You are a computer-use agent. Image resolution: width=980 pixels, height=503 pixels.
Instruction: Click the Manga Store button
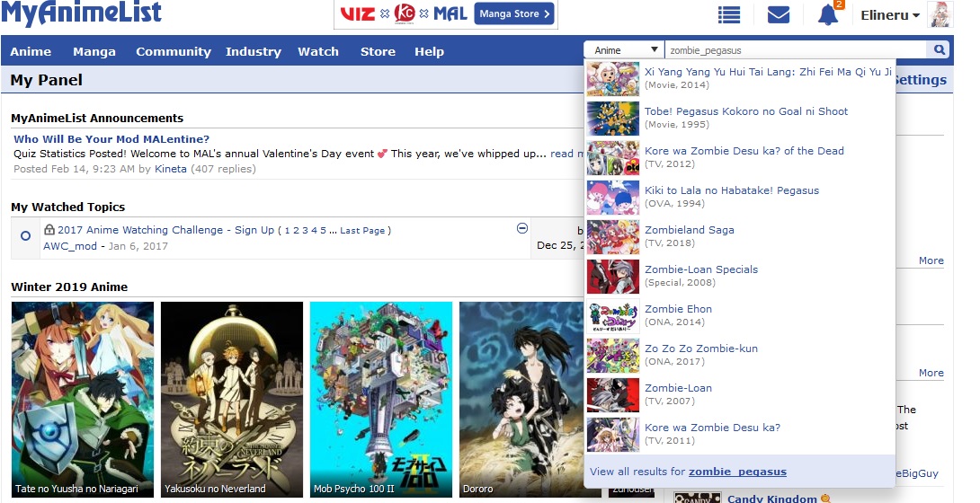[x=514, y=14]
